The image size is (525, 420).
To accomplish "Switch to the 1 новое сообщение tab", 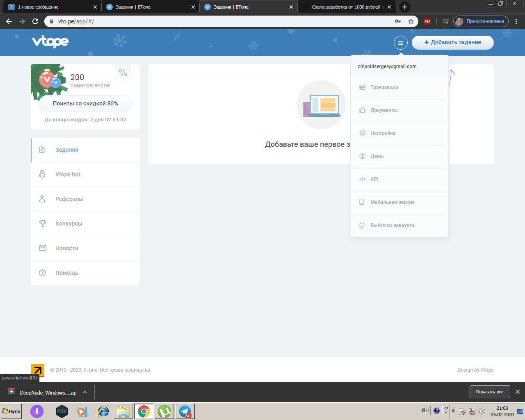I will (x=52, y=7).
